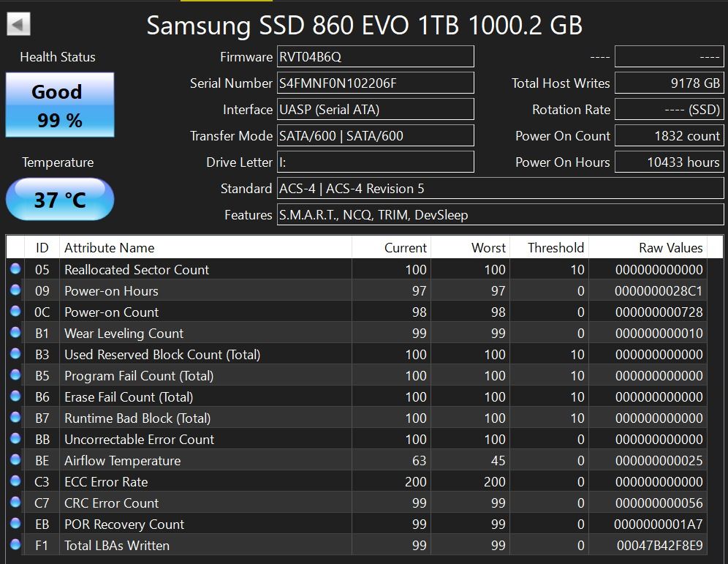Select the Power-on Hours attribute name
The width and height of the screenshot is (728, 564).
click(111, 291)
